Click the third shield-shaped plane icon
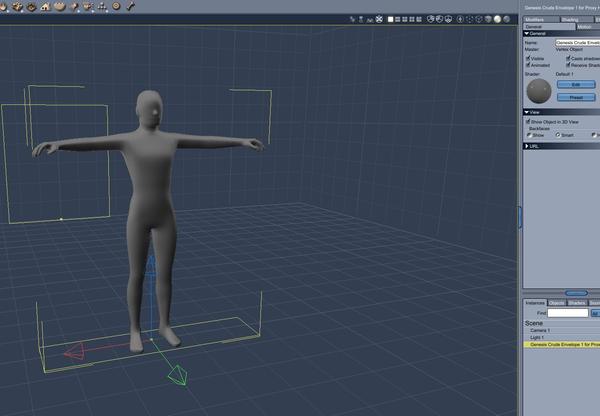Screen dimensions: 600x416 pos(448,19)
